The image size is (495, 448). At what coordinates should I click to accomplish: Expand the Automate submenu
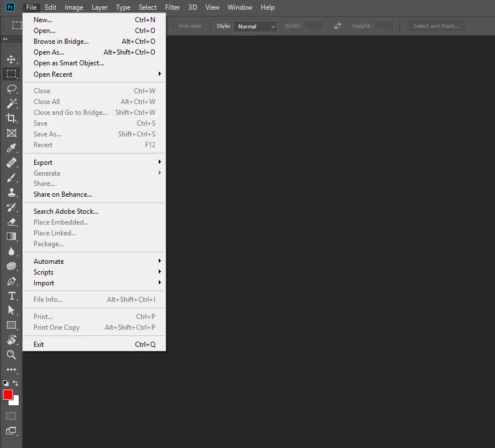94,261
